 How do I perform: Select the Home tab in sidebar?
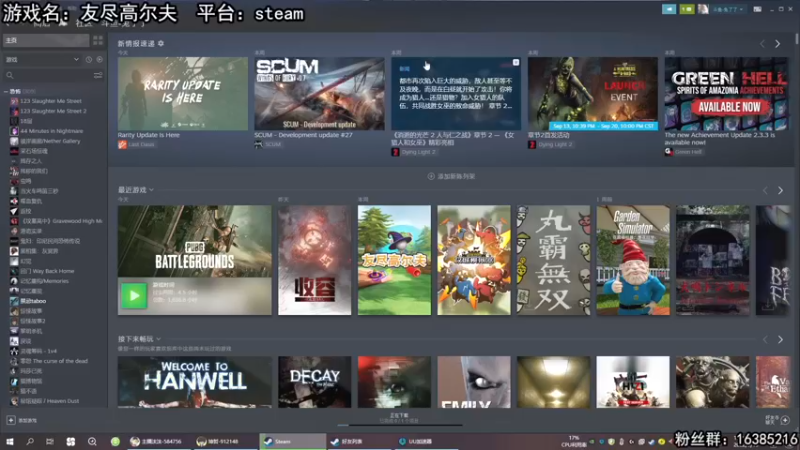pyautogui.click(x=46, y=40)
